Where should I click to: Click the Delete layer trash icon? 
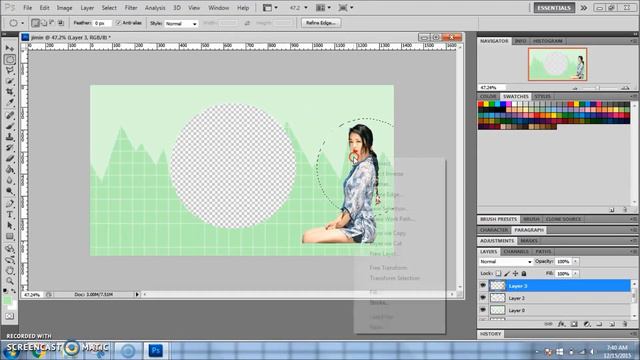(624, 324)
